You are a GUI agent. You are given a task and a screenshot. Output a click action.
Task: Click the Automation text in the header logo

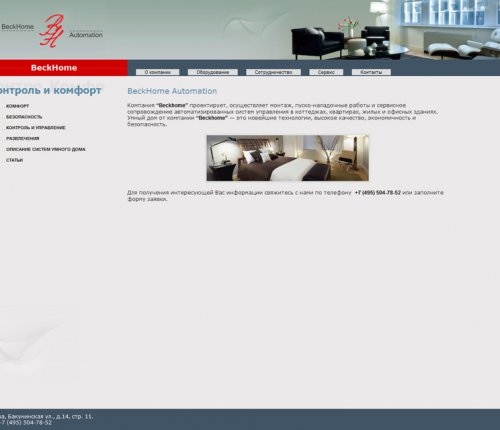coord(86,35)
